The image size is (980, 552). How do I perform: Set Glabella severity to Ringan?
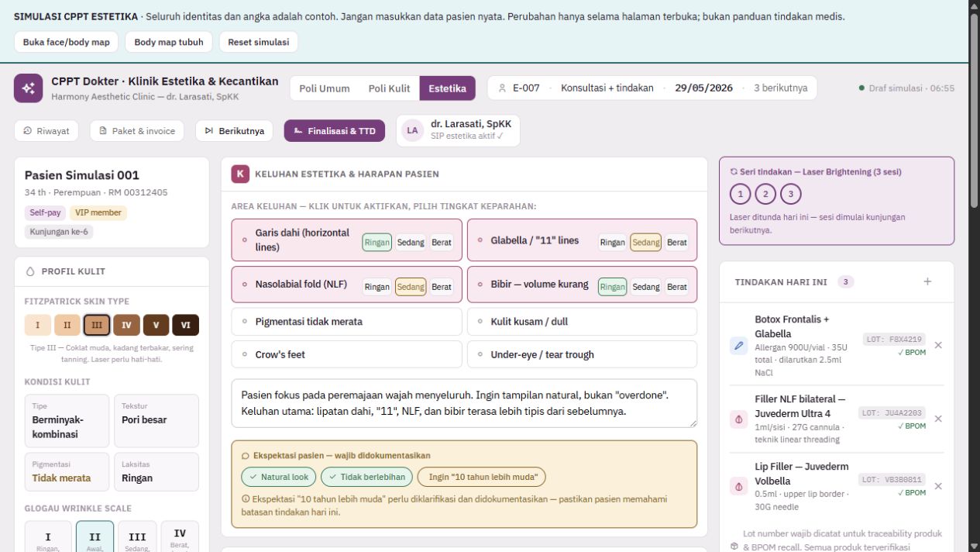(x=612, y=243)
